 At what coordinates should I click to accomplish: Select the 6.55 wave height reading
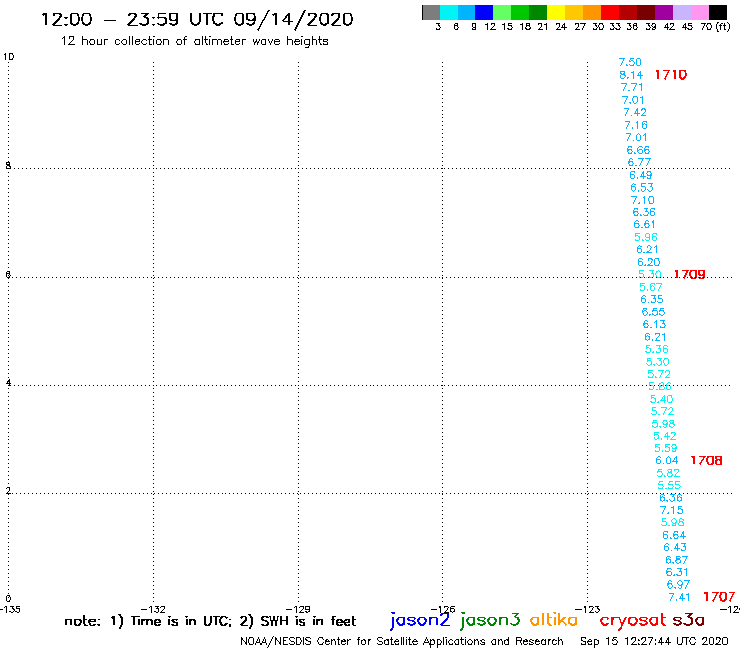(x=653, y=312)
